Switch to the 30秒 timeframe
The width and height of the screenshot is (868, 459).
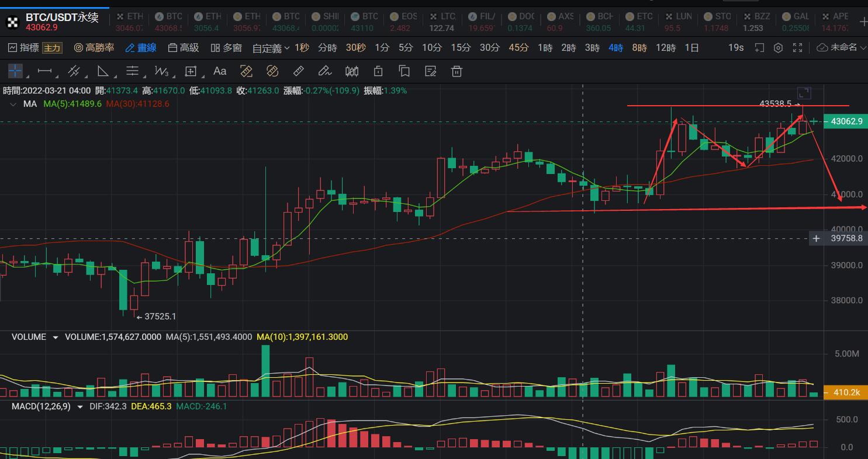point(356,48)
